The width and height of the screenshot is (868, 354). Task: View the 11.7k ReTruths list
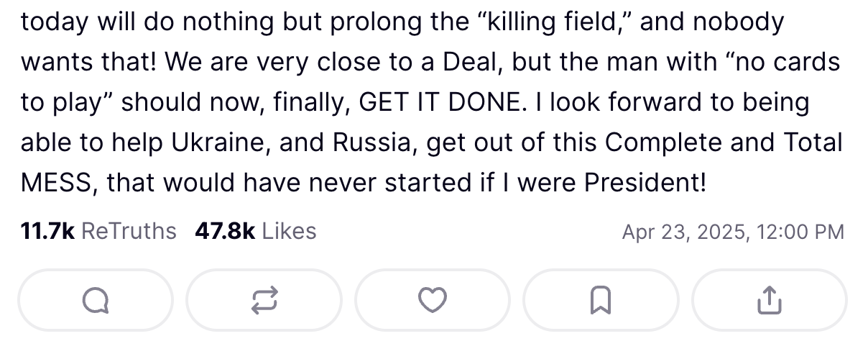click(x=98, y=231)
